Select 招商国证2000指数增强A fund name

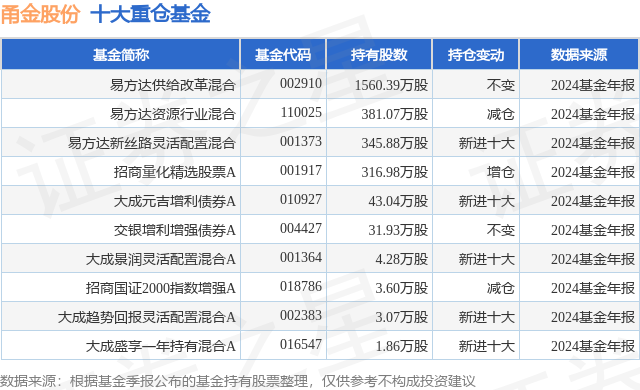[x=161, y=288]
